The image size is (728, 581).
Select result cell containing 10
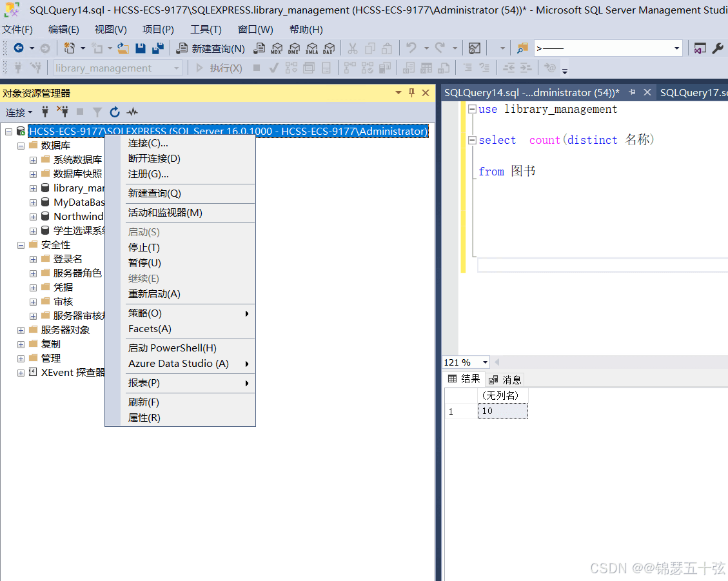pos(503,411)
